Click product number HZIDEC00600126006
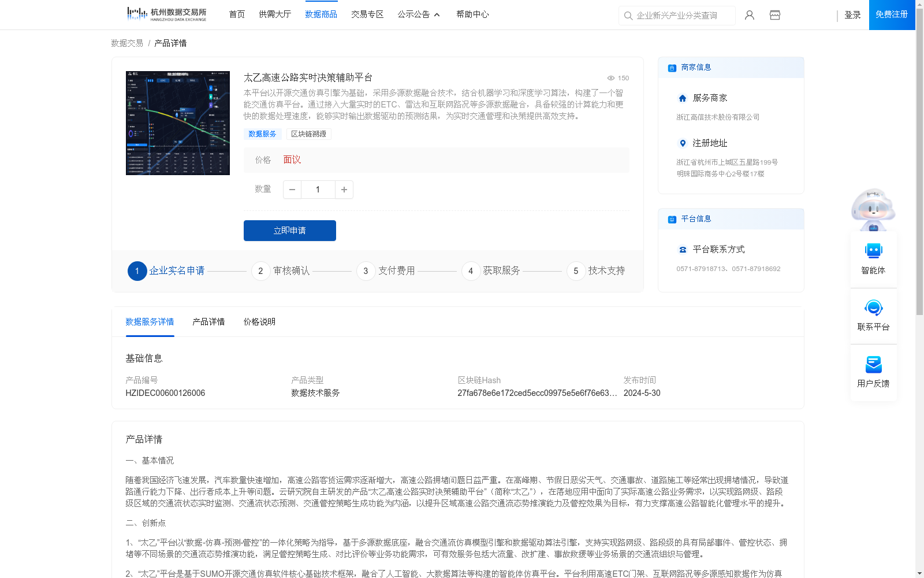 pyautogui.click(x=165, y=393)
